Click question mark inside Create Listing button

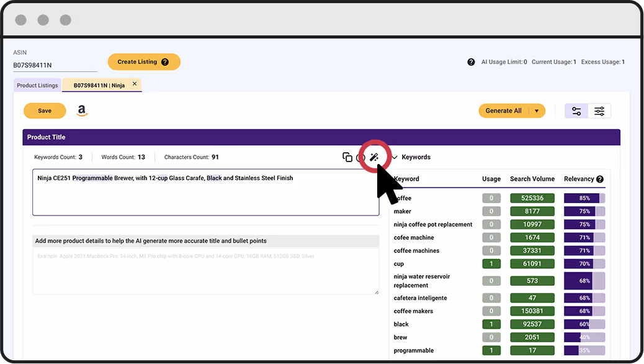coord(164,62)
